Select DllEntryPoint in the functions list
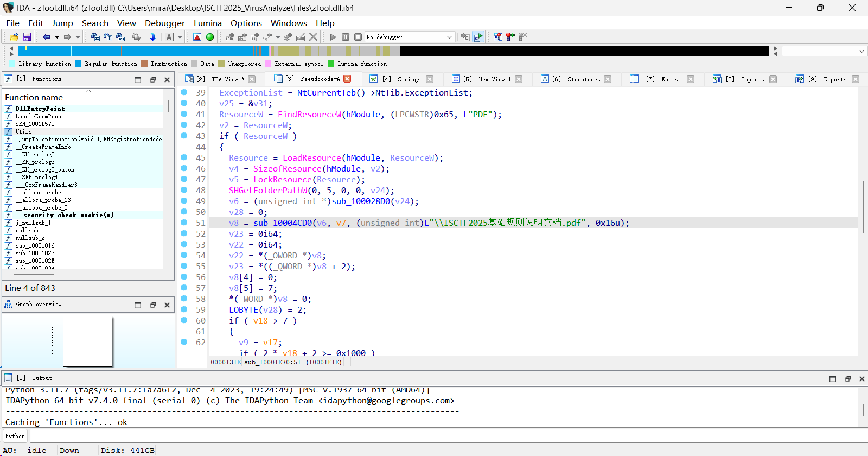 (40, 109)
